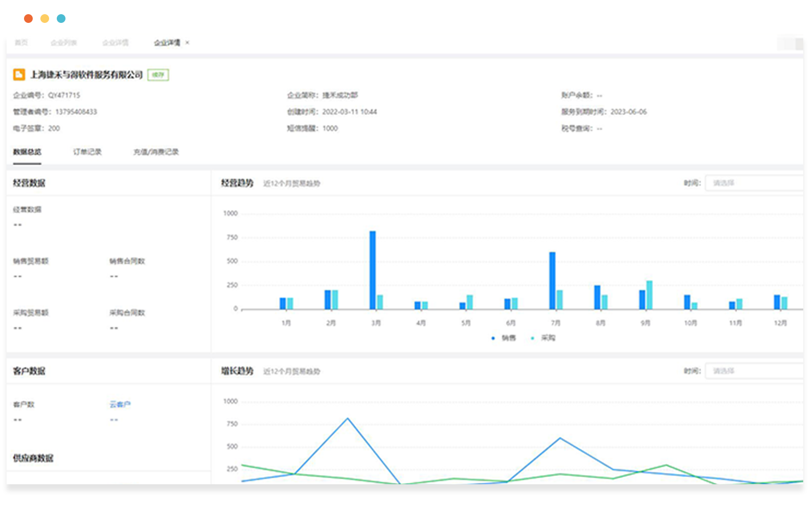Image resolution: width=812 pixels, height=505 pixels.
Task: Open the 时间 dropdown in 增长趋势
Action: click(754, 371)
